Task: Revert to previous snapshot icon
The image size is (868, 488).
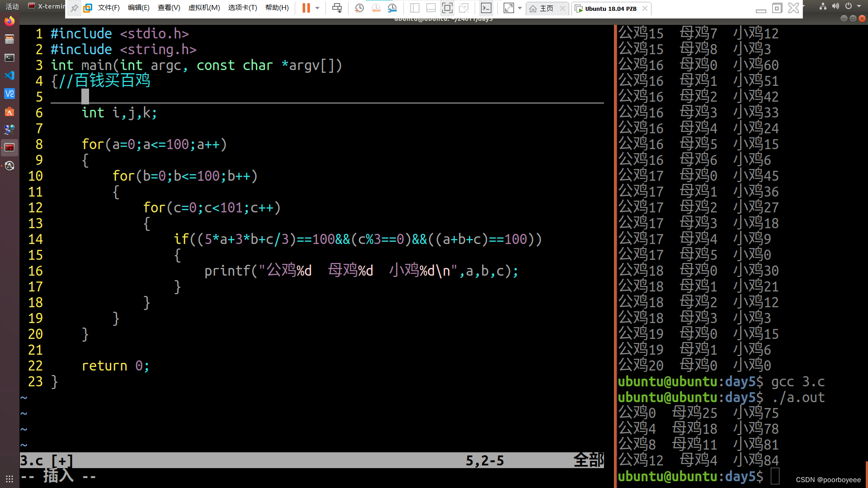Action: [376, 8]
